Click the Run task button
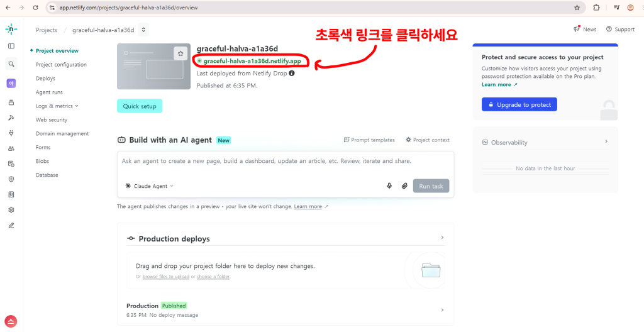Image resolution: width=644 pixels, height=332 pixels. (x=431, y=186)
